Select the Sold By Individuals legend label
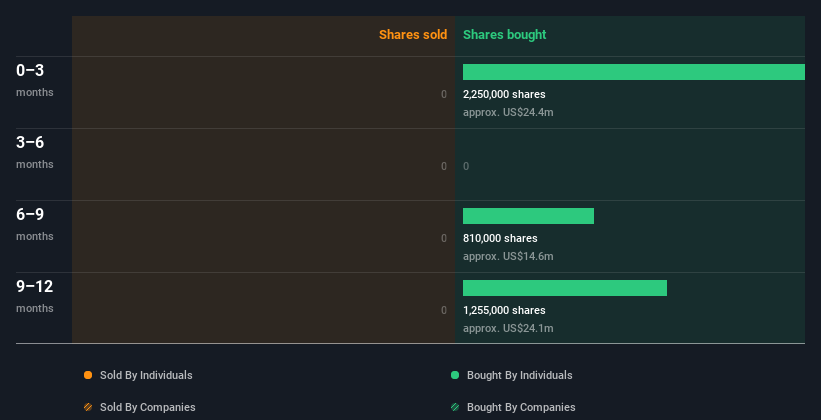This screenshot has width=821, height=420. coord(146,375)
